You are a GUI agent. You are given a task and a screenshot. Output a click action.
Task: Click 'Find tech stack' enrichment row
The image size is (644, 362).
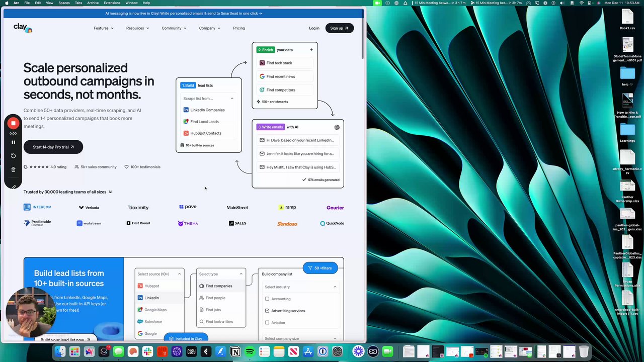pyautogui.click(x=285, y=63)
